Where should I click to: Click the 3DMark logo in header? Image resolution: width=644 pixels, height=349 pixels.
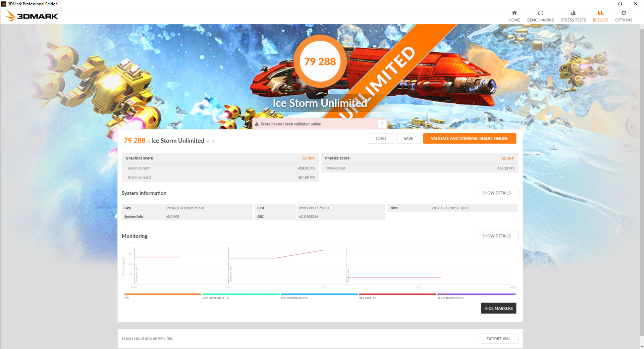(32, 16)
